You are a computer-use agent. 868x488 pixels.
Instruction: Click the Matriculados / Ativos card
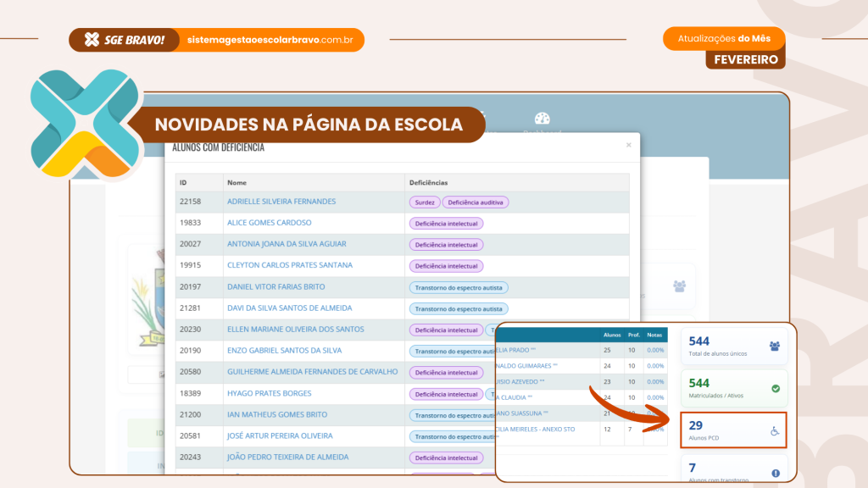[733, 388]
